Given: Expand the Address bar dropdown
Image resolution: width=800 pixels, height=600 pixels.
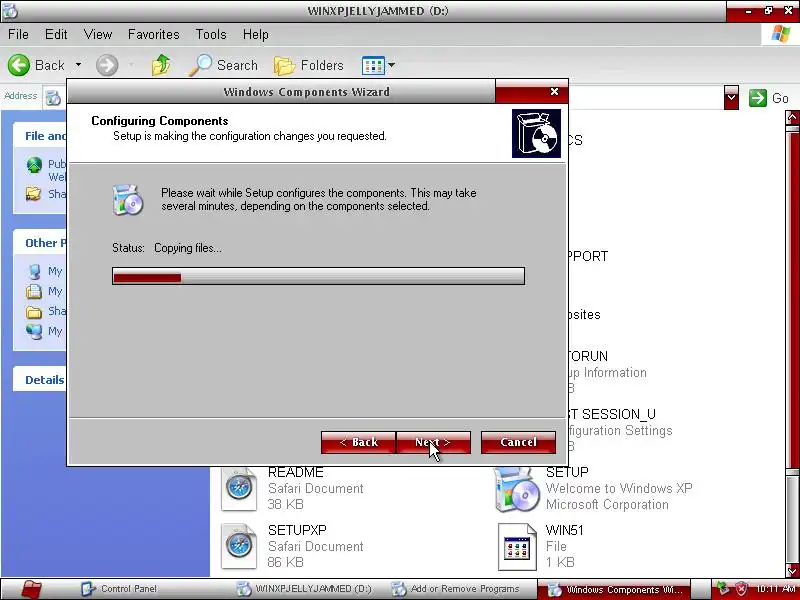Looking at the screenshot, I should click(731, 97).
